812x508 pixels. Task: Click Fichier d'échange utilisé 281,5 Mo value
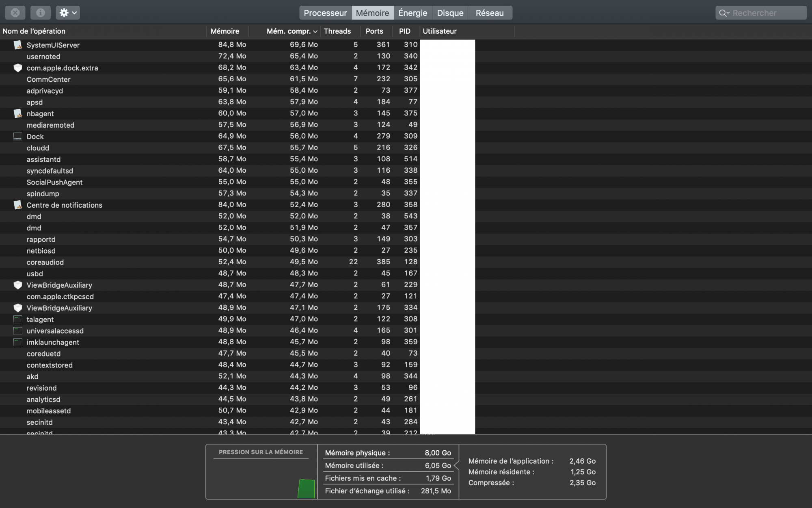(x=436, y=491)
